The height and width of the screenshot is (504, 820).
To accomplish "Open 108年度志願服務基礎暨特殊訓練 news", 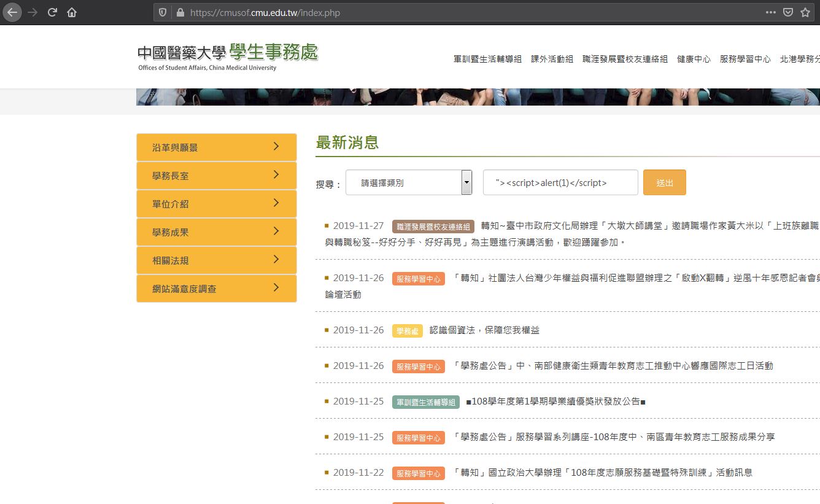I will (602, 473).
